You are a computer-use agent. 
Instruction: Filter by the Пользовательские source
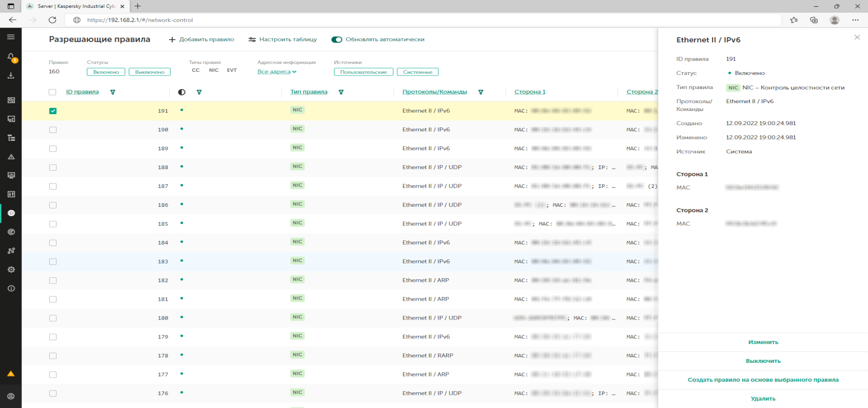(363, 72)
